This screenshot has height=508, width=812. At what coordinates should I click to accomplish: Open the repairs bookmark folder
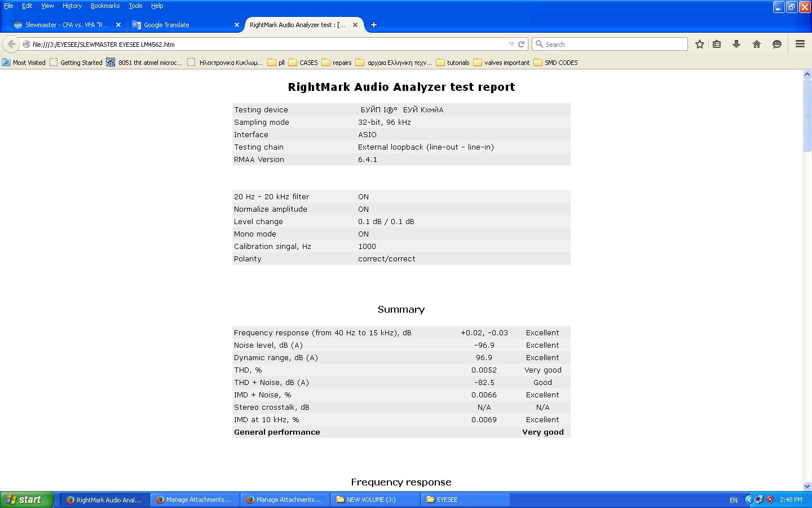pos(337,63)
